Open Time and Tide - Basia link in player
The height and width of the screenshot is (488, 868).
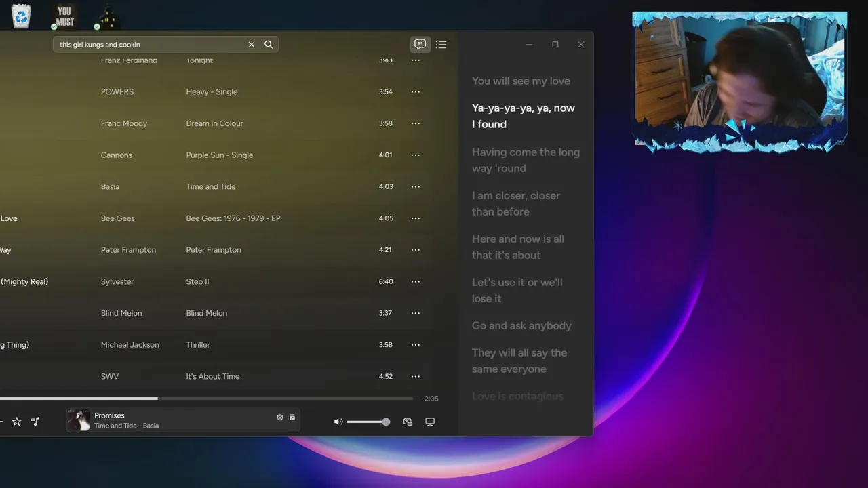point(126,426)
